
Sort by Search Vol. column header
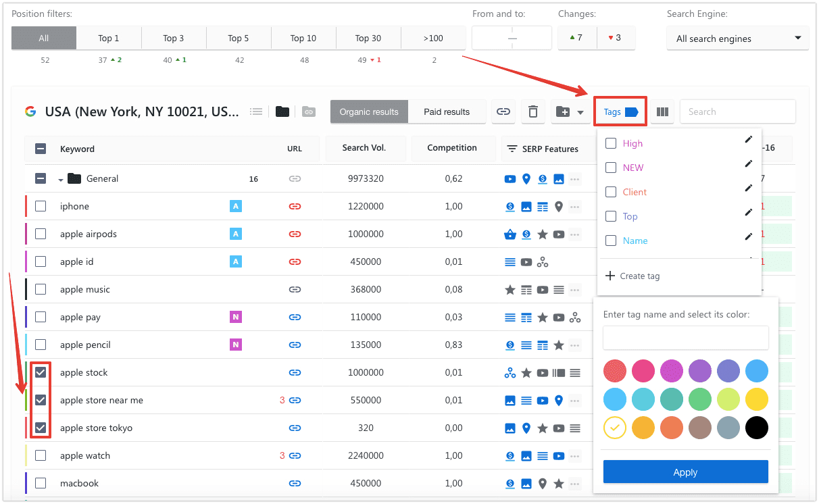[x=364, y=148]
